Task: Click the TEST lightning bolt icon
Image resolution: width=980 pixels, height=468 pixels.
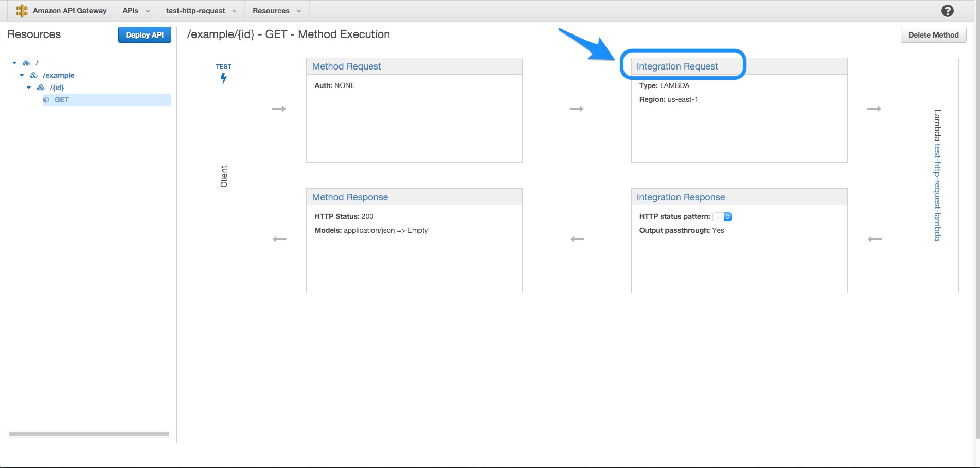Action: coord(223,78)
